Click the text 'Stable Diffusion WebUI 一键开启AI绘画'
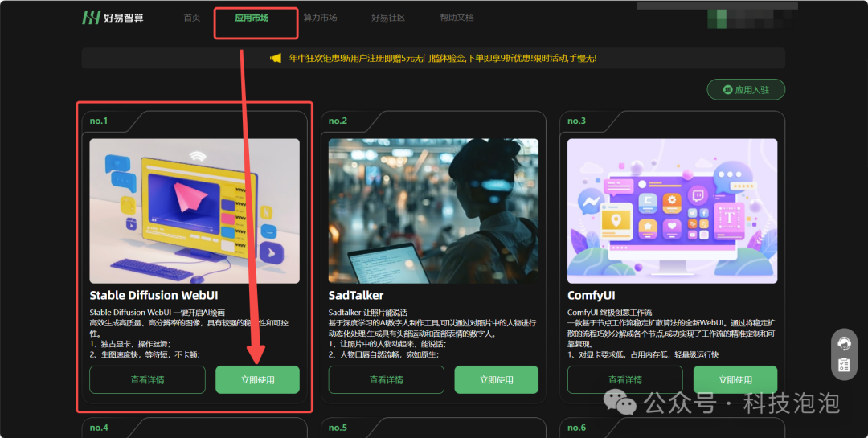Screen dimensions: 868x438 158,313
